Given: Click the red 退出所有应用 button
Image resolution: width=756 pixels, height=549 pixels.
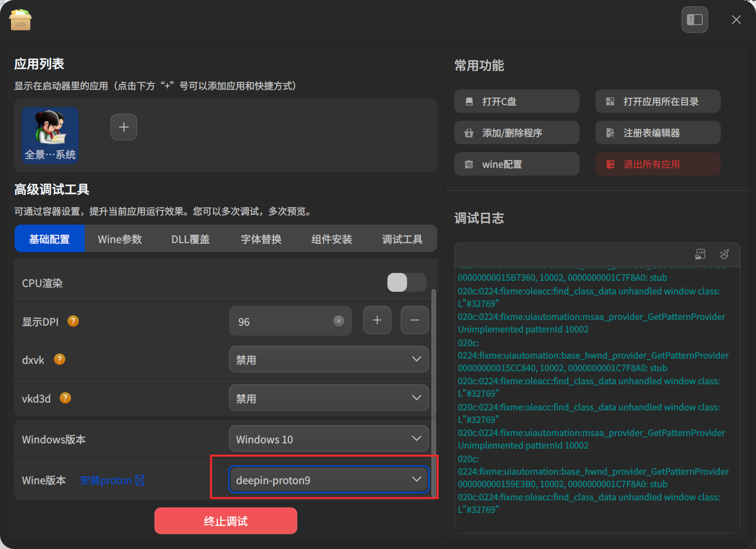Looking at the screenshot, I should coord(658,164).
